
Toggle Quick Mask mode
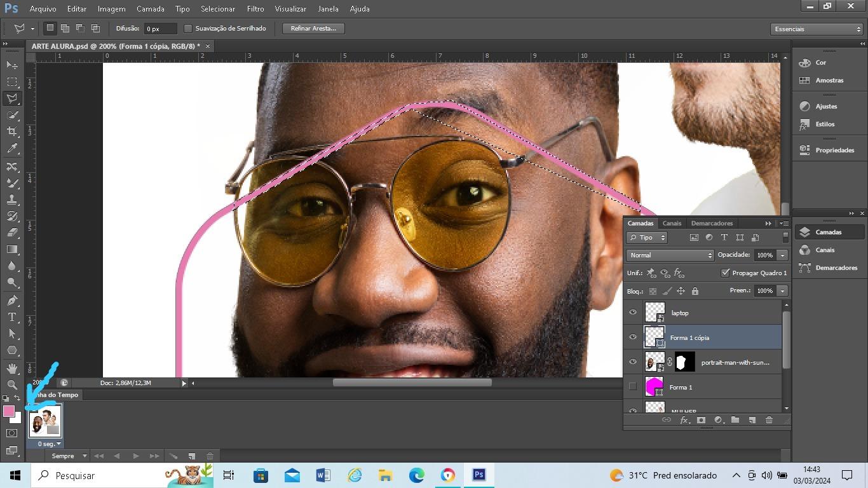click(x=11, y=433)
